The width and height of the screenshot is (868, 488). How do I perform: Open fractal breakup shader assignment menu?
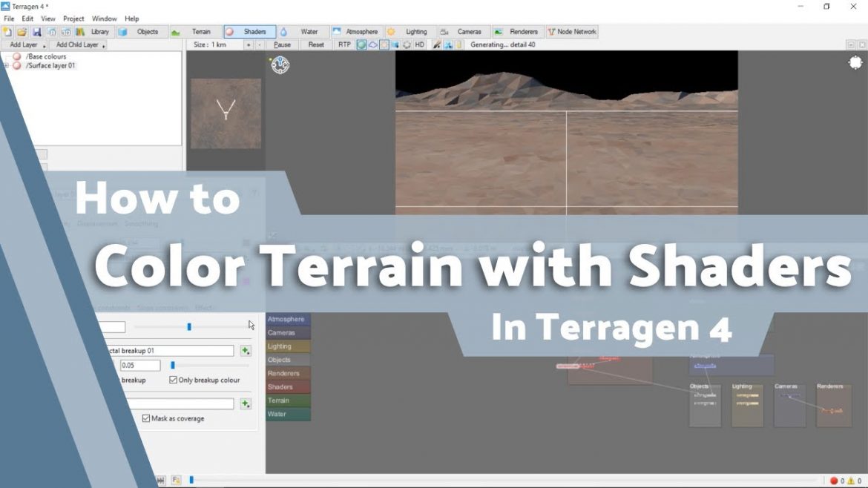[x=245, y=350]
